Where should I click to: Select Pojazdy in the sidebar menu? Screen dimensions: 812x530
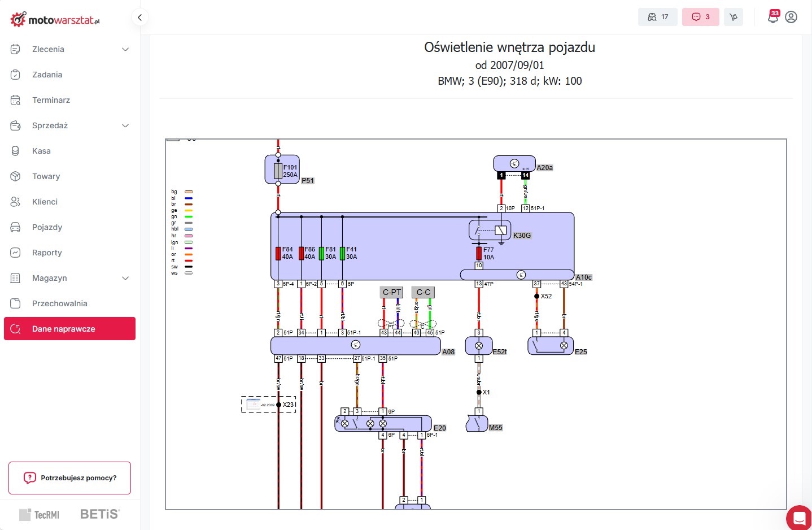[x=47, y=227]
